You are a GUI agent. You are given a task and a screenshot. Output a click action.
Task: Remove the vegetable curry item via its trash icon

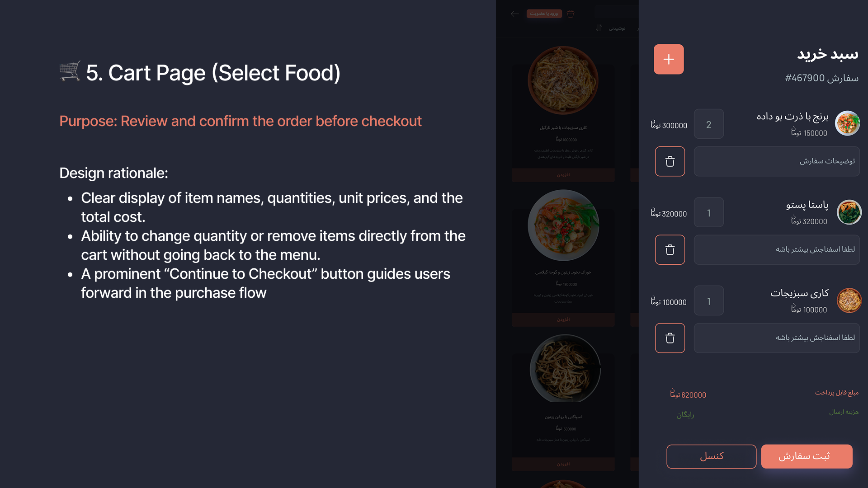(670, 338)
